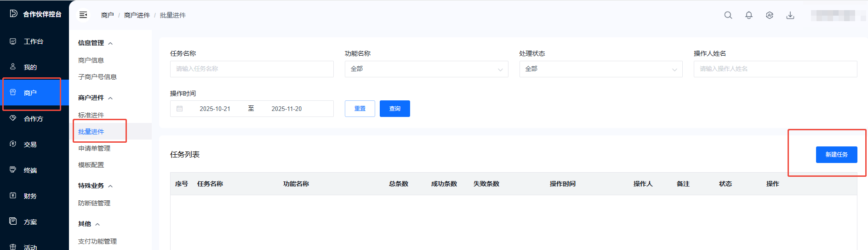Open the download center icon
The width and height of the screenshot is (868, 250).
[x=790, y=15]
